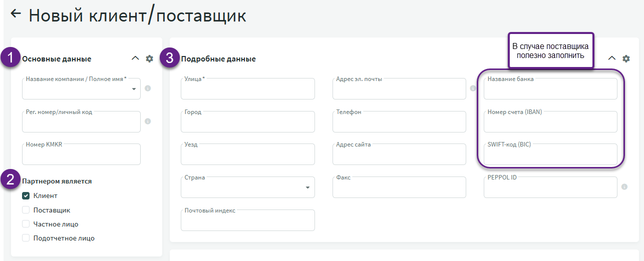
Task: Open company name dropdown arrow
Action: tap(134, 89)
